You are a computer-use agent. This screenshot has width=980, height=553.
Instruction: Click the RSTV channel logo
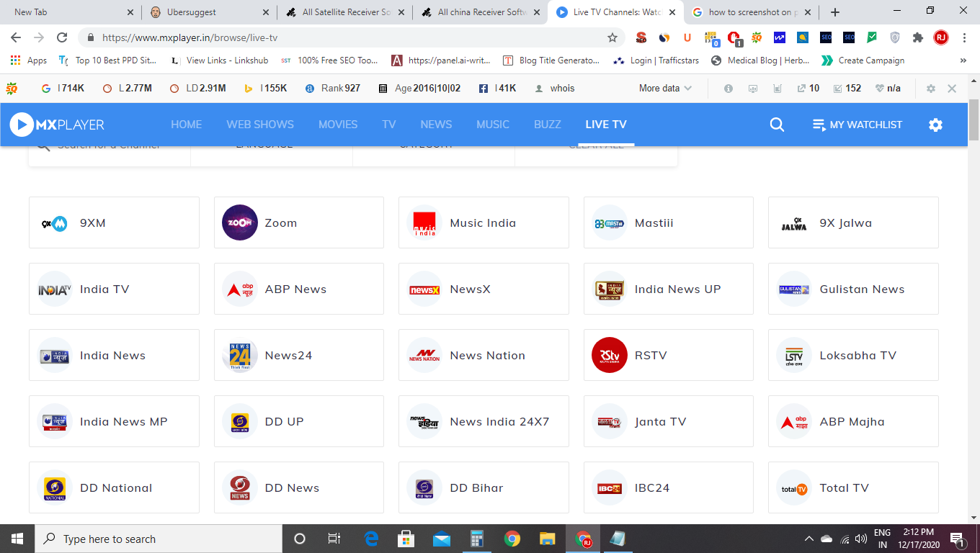[x=610, y=355]
